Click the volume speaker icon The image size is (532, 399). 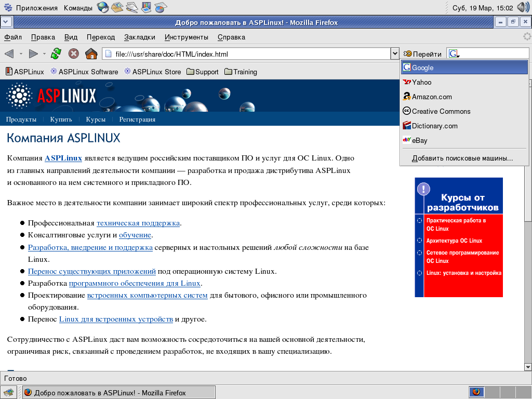[x=523, y=7]
